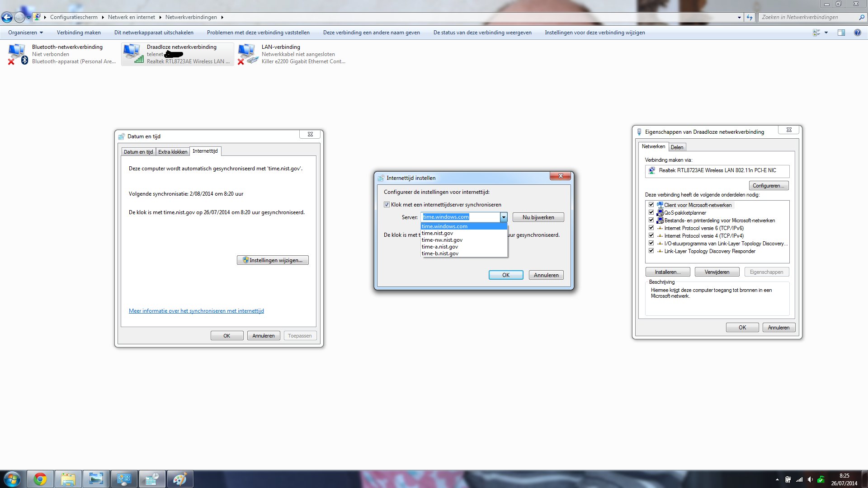Select the Bluetooth-netwerkverbinding adapter icon
The image size is (868, 488).
pos(17,54)
